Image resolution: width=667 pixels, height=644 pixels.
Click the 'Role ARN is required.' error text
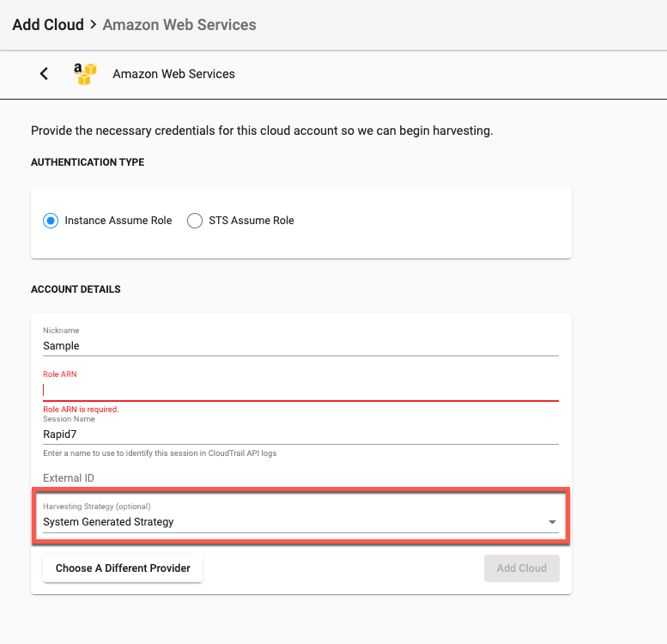pyautogui.click(x=81, y=410)
